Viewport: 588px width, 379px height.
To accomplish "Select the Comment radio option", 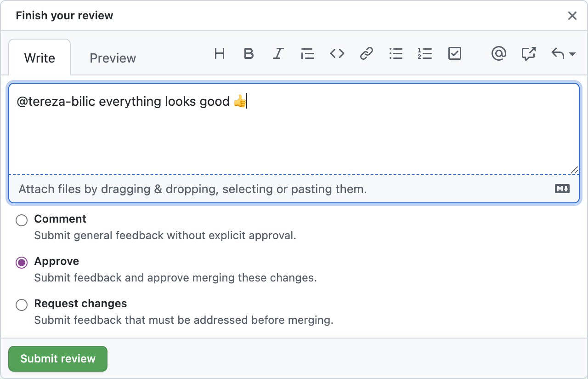I will 22,220.
